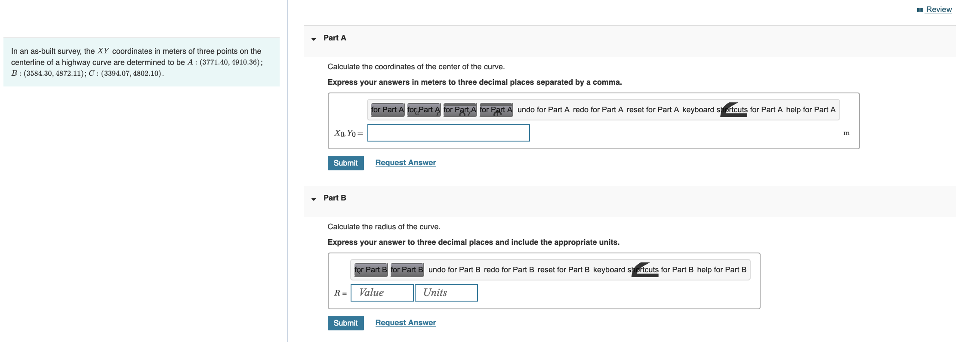980x342 pixels.
Task: Open the subscript input icon for Part A
Action: coord(423,110)
